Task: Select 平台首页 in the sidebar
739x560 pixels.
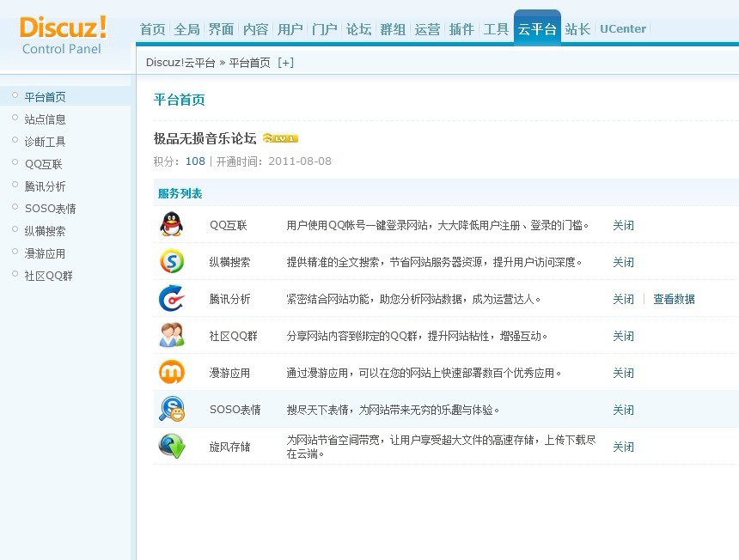Action: pyautogui.click(x=46, y=97)
